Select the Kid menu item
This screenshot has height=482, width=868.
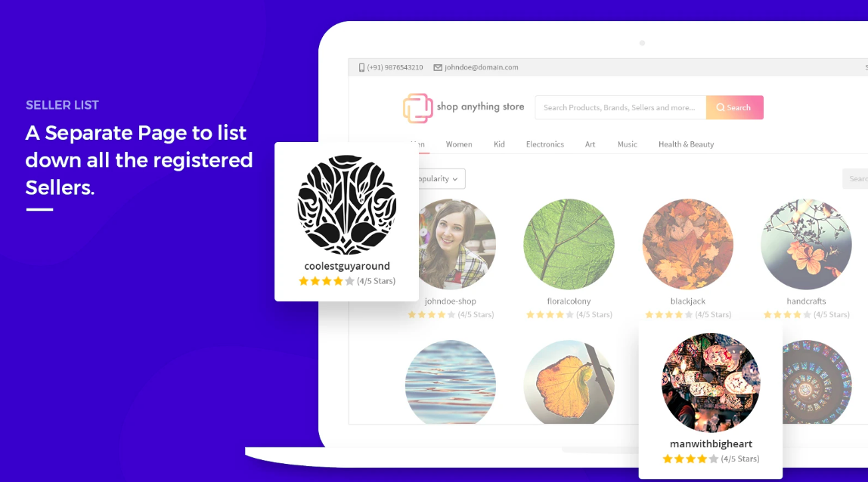[x=499, y=144]
